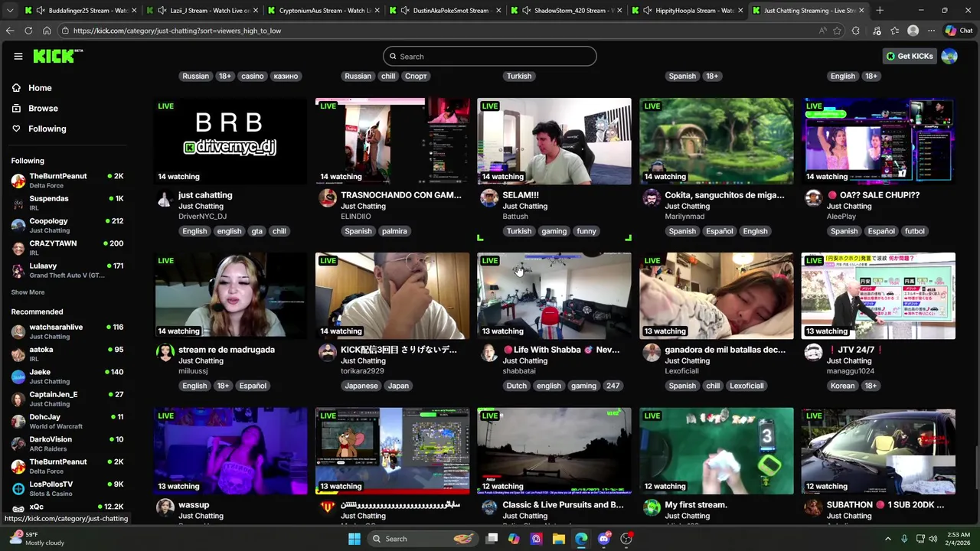Screen dimensions: 980x551
Task: Open the wassup stream thumbnail
Action: (x=230, y=451)
